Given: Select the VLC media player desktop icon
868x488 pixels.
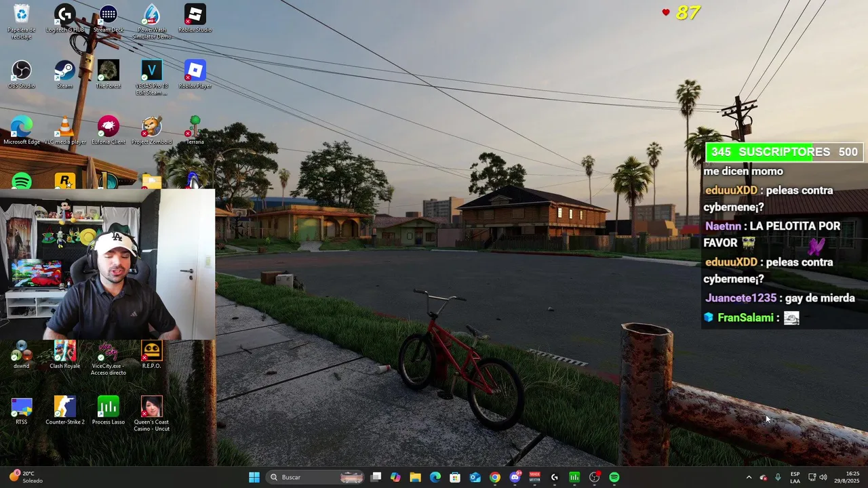Looking at the screenshot, I should tap(65, 130).
